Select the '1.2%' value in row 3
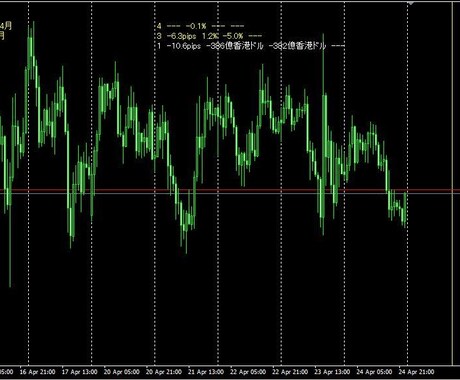 coord(211,36)
